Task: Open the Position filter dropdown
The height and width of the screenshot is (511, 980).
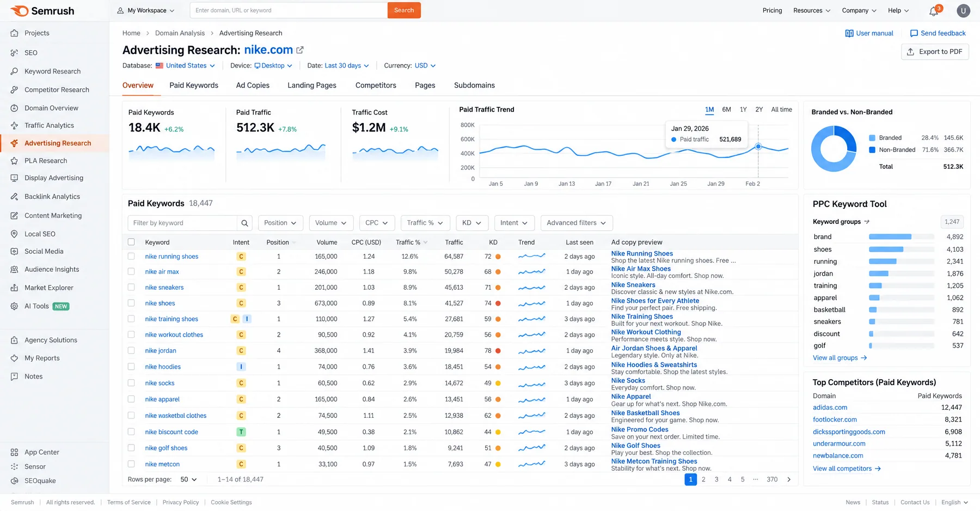Action: 280,223
